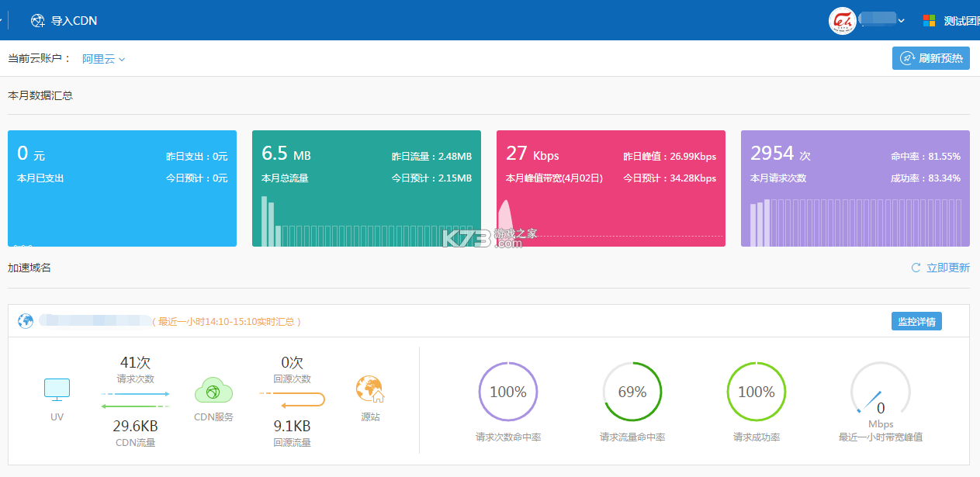
Task: Open the 测试团队 team entry
Action: tap(961, 21)
